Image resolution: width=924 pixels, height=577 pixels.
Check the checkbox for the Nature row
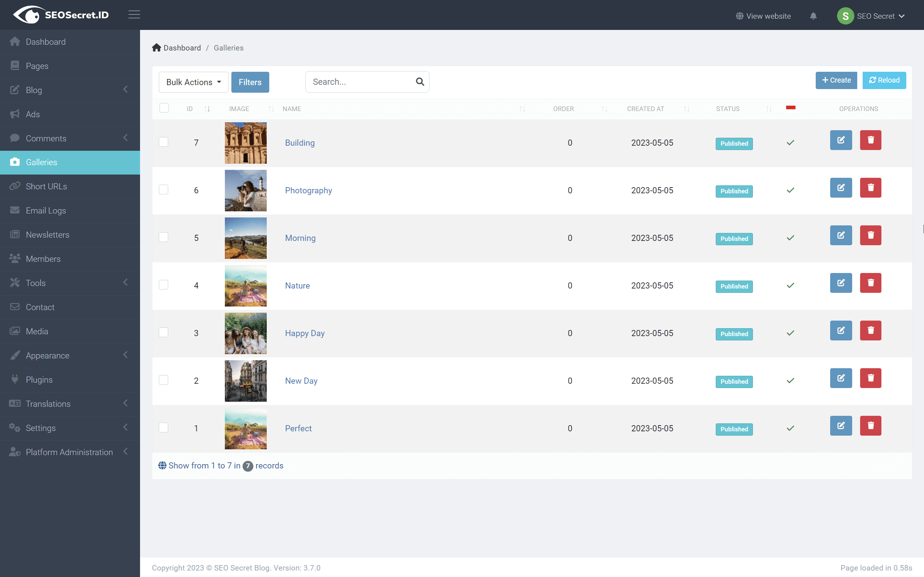(164, 284)
